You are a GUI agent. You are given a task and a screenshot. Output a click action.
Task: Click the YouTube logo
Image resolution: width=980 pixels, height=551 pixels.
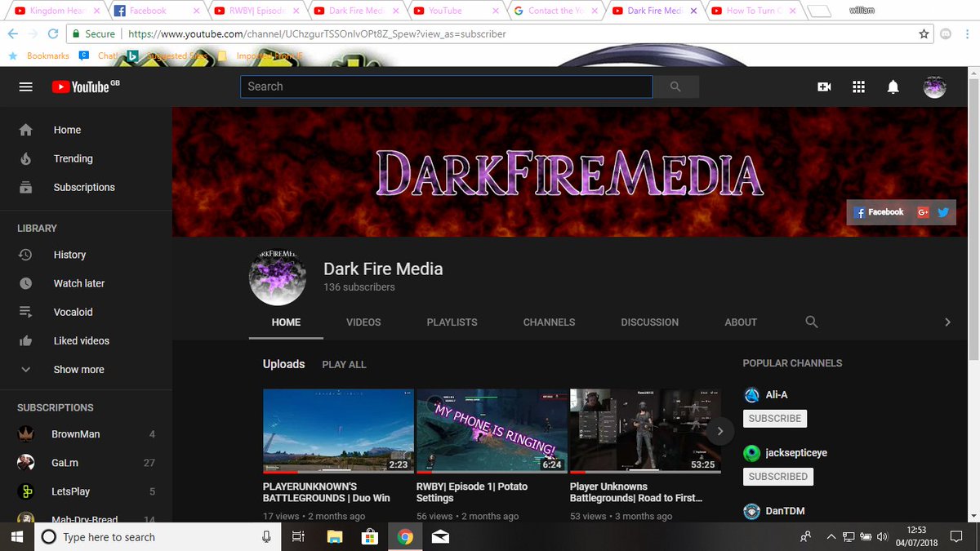tap(85, 87)
